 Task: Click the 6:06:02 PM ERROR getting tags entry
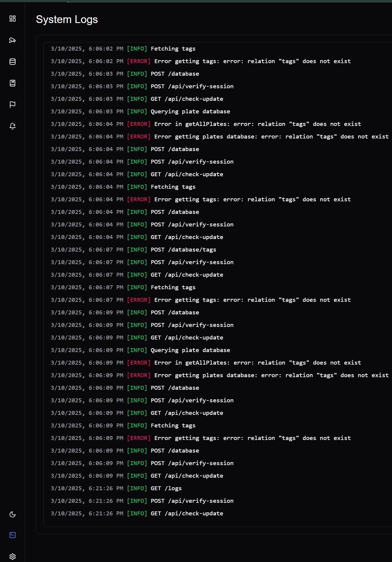tap(252, 61)
